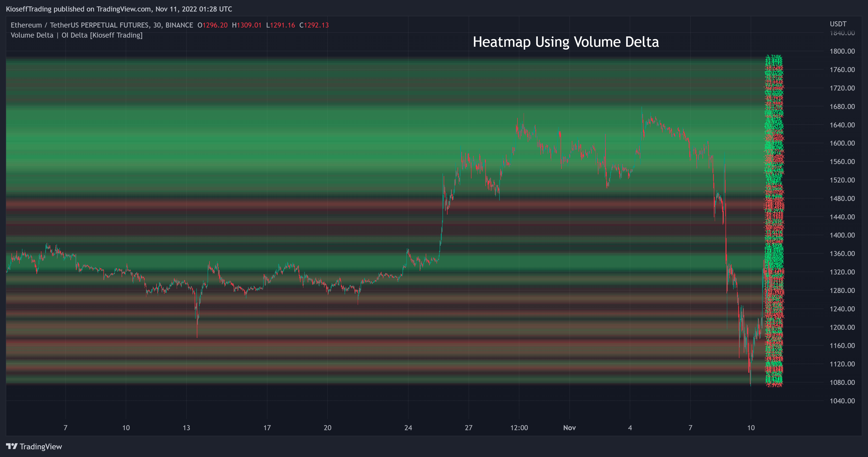This screenshot has width=868, height=457.
Task: Click the Nov label on time axis
Action: coord(569,428)
